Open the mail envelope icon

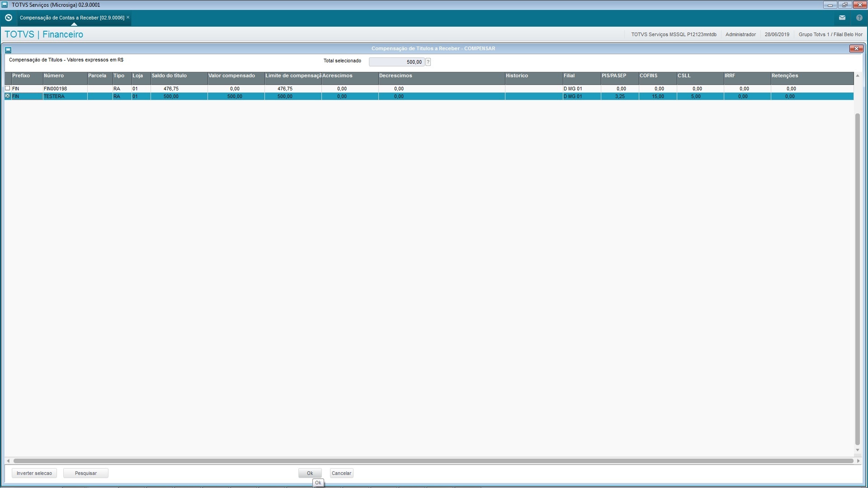[x=842, y=18]
